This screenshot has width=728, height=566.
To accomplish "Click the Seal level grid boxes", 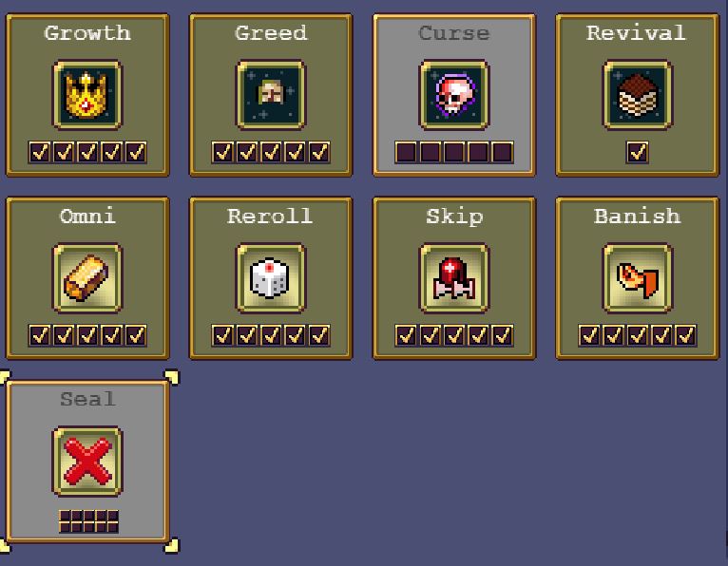I will click(88, 521).
